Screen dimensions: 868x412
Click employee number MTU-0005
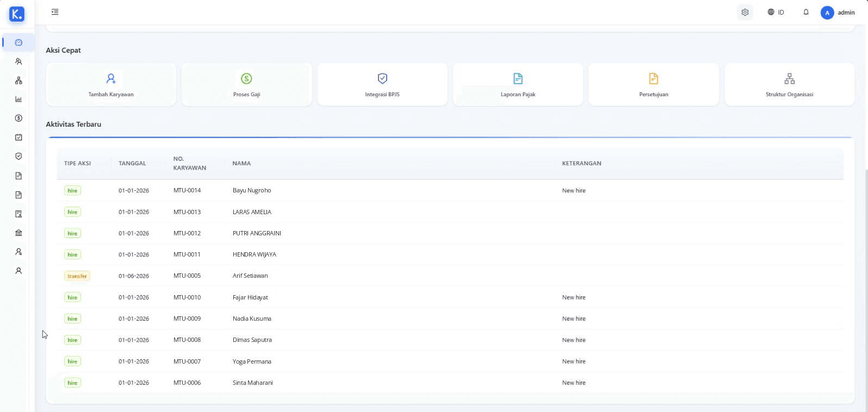point(187,276)
